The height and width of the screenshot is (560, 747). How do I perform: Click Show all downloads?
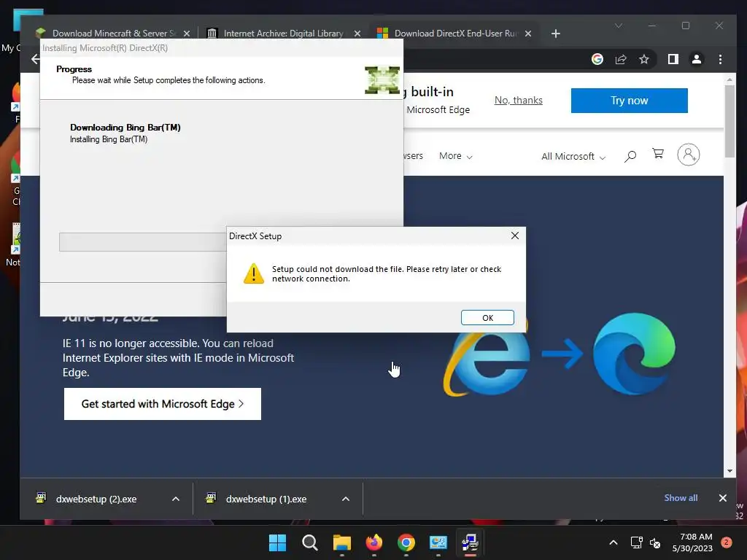681,497
